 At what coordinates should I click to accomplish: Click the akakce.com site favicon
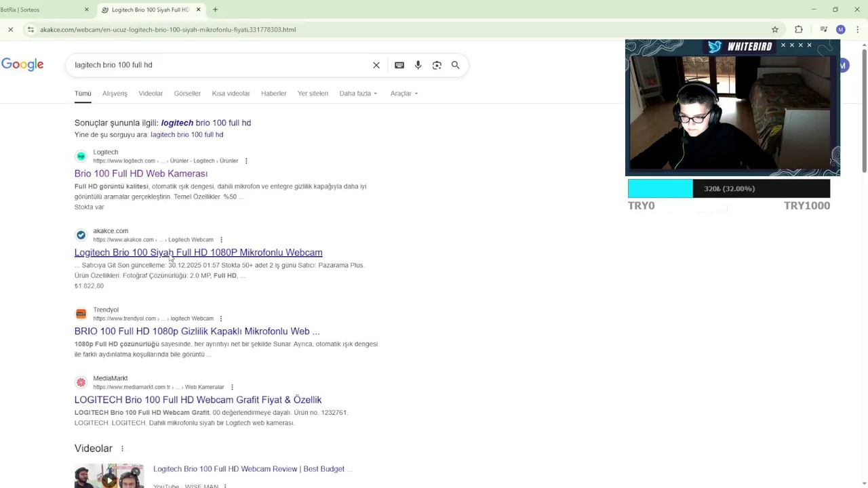tap(81, 235)
